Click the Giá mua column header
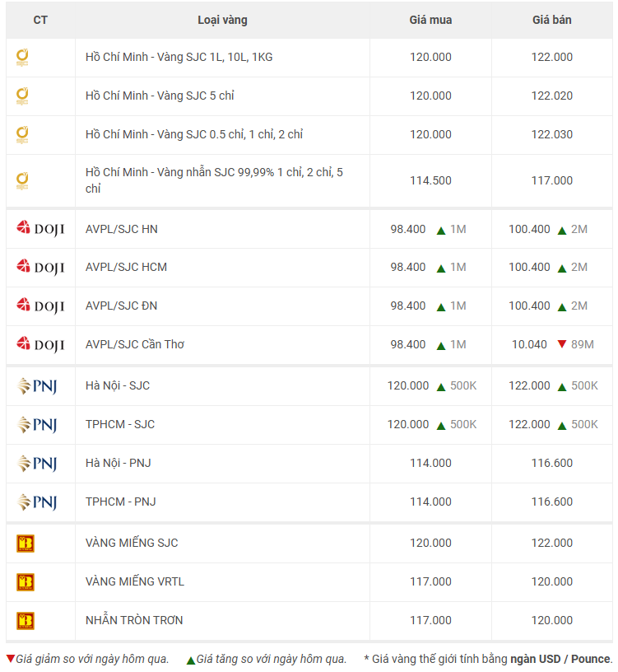 tap(430, 20)
